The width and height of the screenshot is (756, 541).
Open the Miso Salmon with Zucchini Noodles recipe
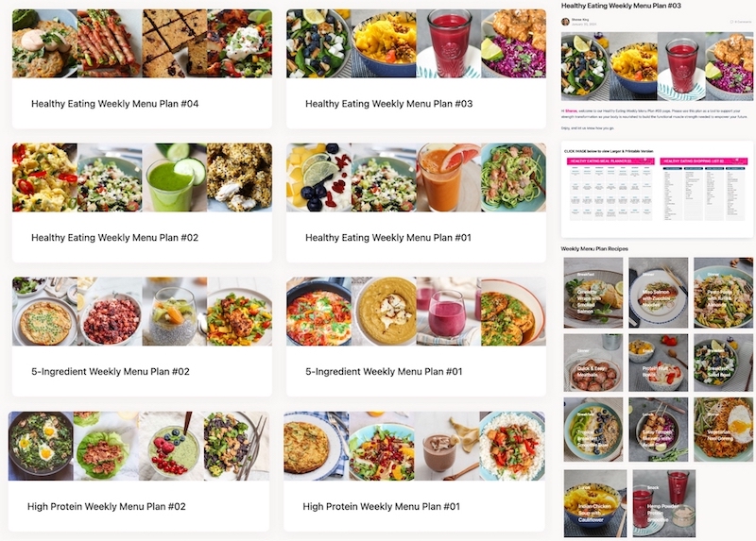pyautogui.click(x=658, y=293)
